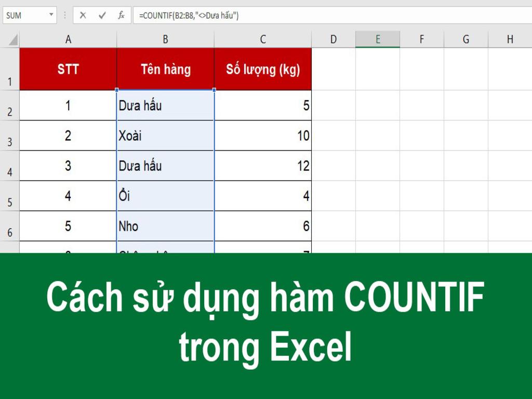
Task: Select row 3 header
Action: [x=10, y=136]
